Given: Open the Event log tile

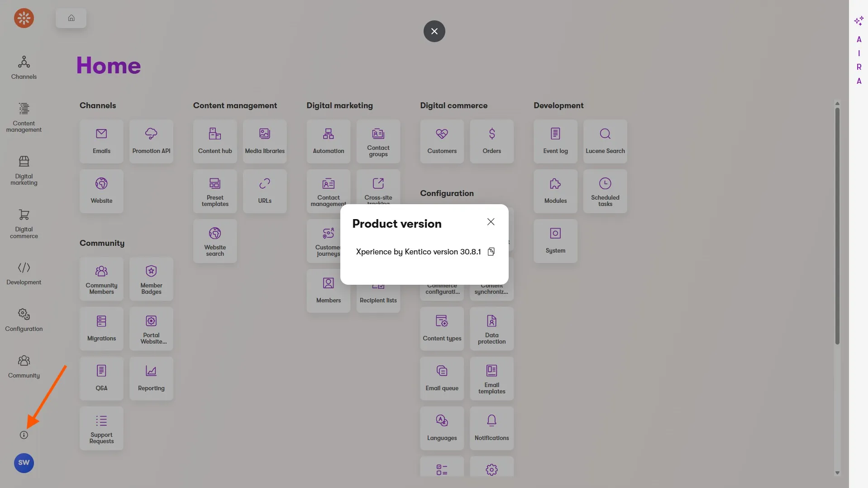Looking at the screenshot, I should pyautogui.click(x=555, y=141).
